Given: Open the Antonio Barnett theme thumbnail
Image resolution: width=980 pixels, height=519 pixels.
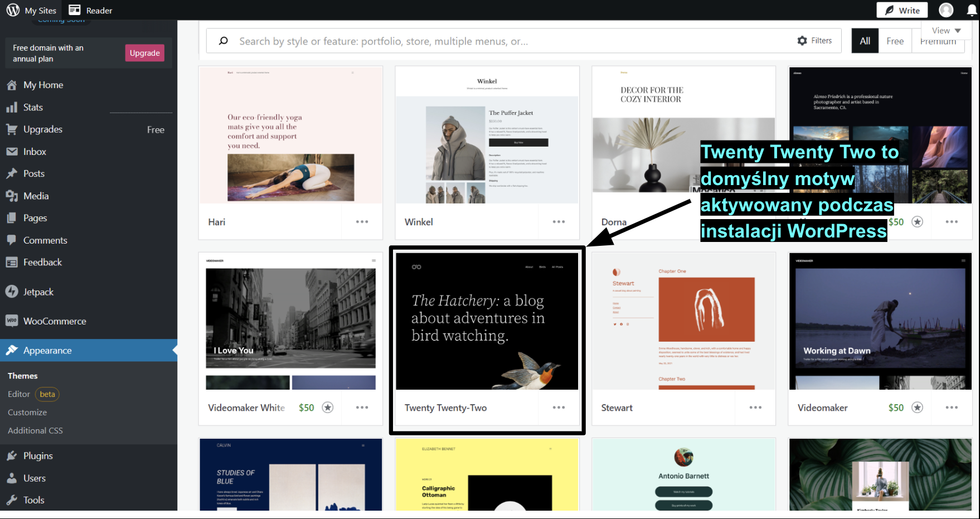Looking at the screenshot, I should coord(684,474).
